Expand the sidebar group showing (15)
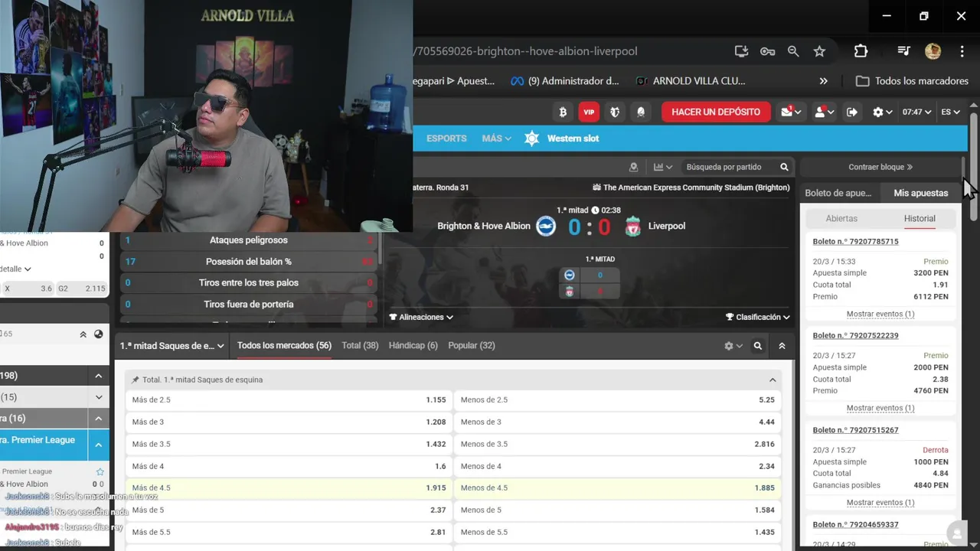 point(99,397)
